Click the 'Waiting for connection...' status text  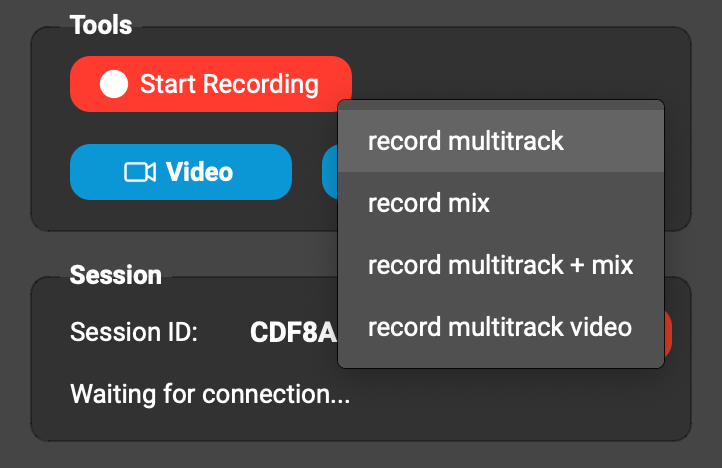pos(210,395)
